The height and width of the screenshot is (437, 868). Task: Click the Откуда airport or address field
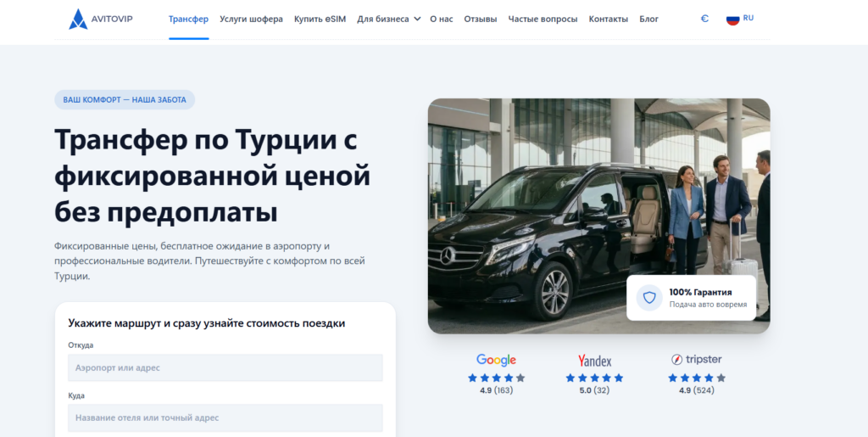[x=225, y=367]
